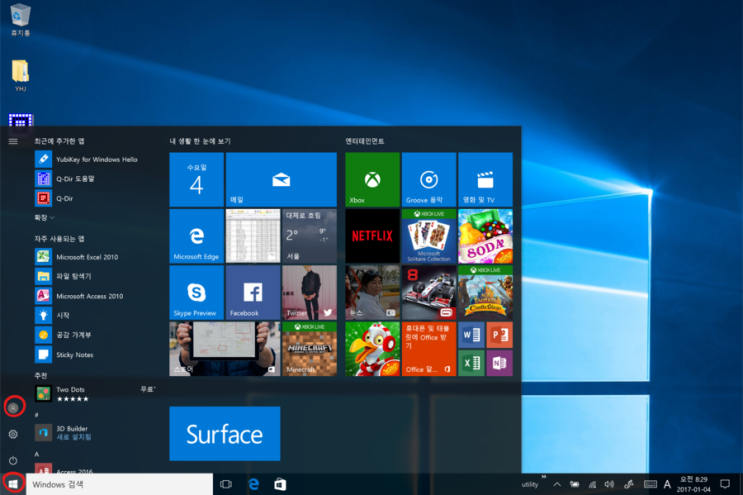This screenshot has width=743, height=495.
Task: Open the PowerPoint tile
Action: click(x=499, y=335)
